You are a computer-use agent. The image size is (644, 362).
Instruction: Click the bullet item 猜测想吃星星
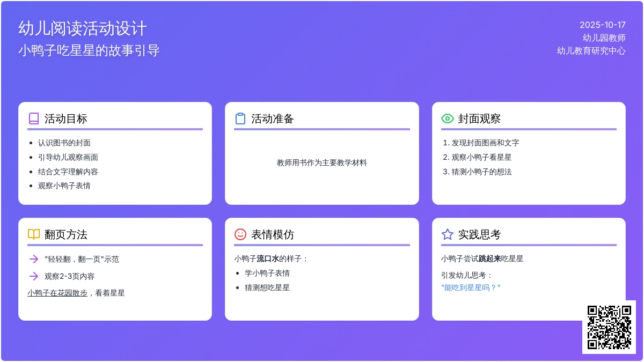(267, 287)
